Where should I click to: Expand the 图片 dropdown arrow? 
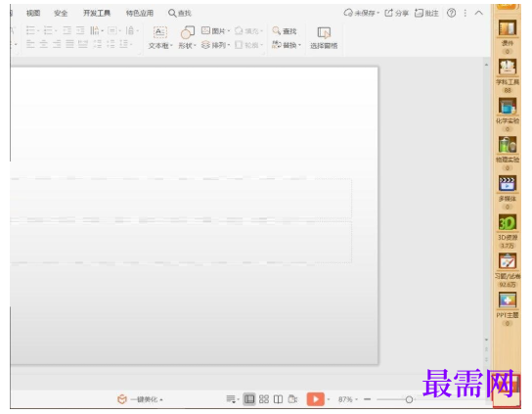228,31
